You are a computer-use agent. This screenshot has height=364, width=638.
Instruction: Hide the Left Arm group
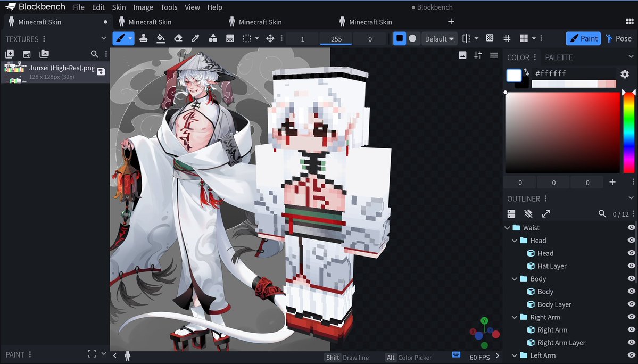[x=631, y=355]
